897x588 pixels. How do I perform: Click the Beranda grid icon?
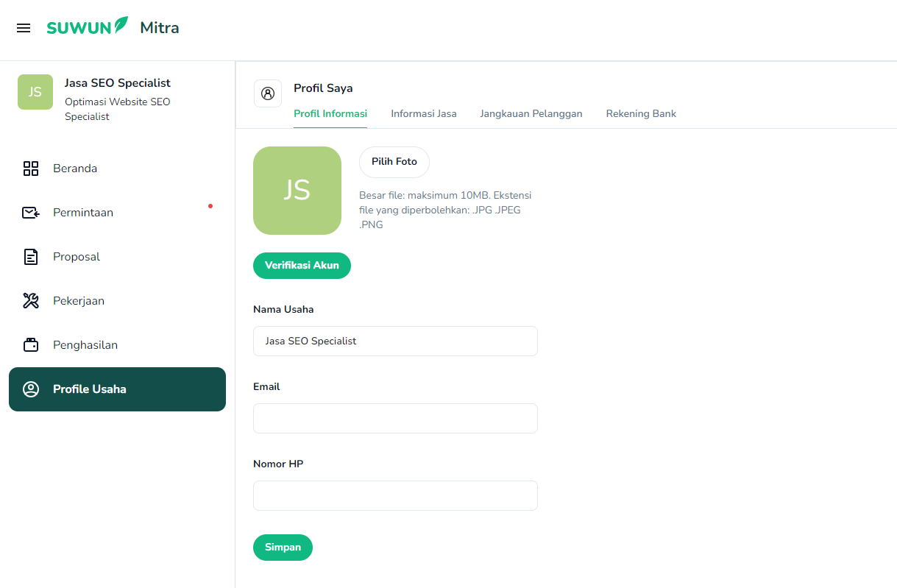coord(31,169)
